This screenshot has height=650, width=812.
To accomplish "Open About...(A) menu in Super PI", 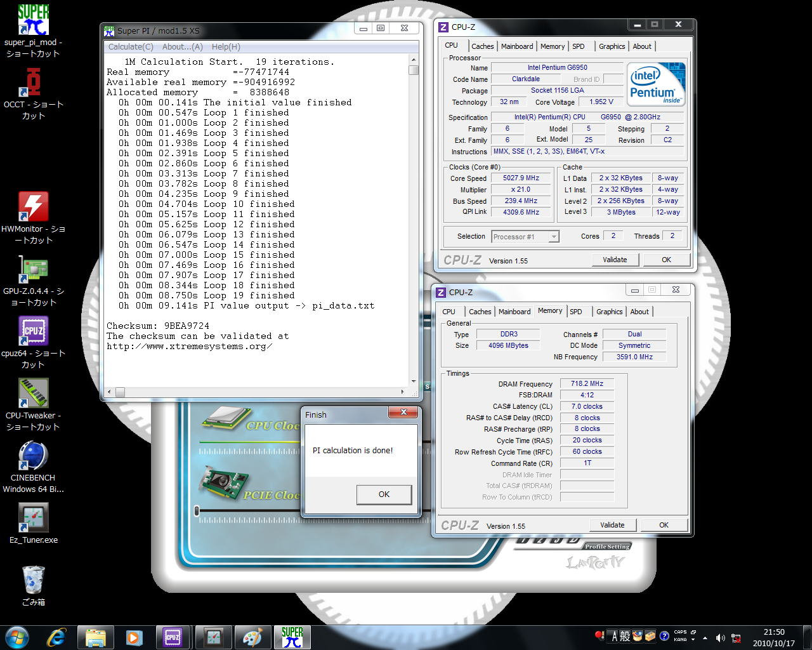I will (183, 47).
